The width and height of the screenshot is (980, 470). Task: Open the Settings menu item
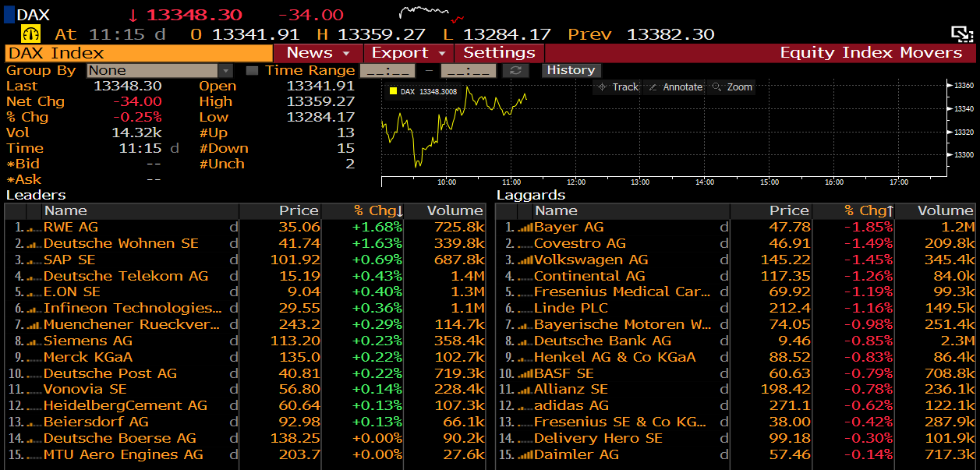tap(499, 53)
